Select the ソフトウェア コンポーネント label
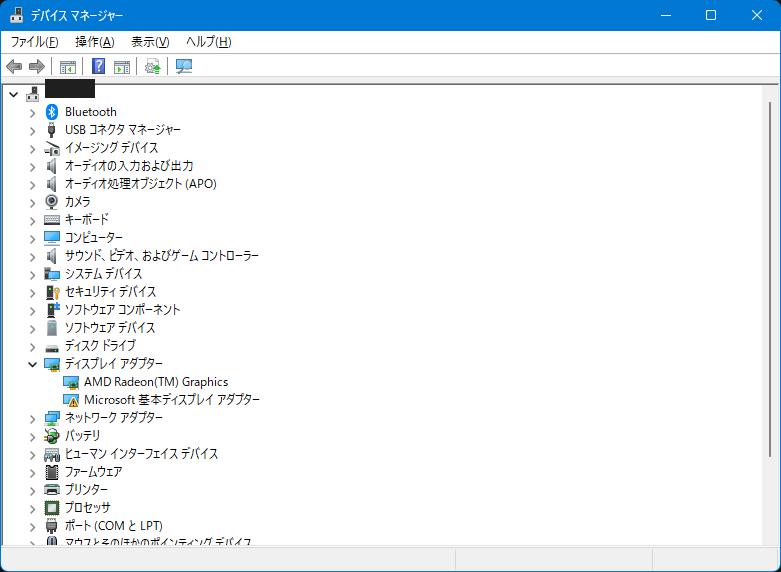781x572 pixels. point(123,310)
